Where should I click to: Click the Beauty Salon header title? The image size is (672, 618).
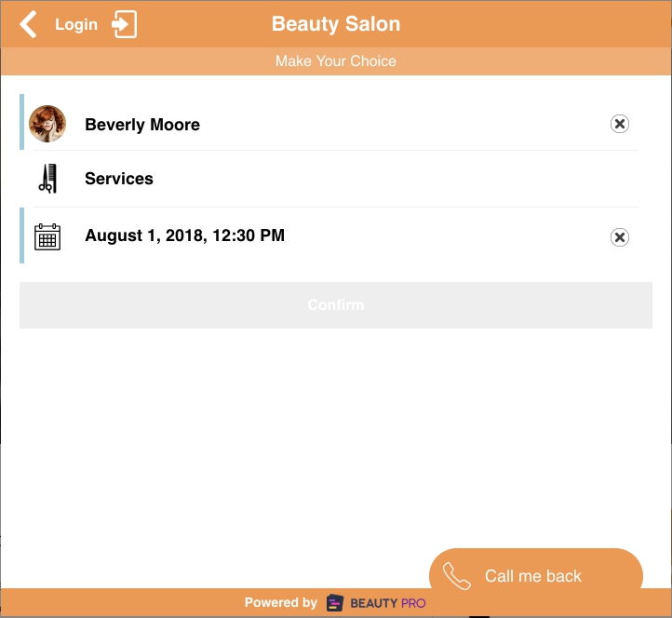(336, 24)
